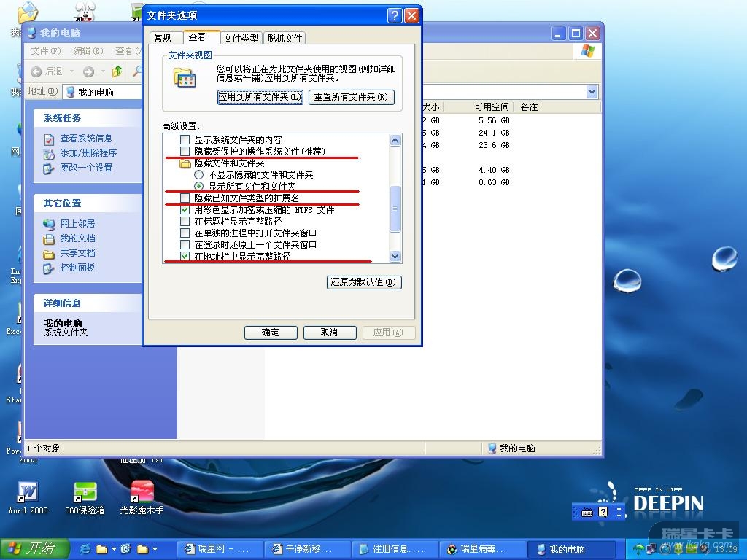This screenshot has width=747, height=560.
Task: Uncheck 用彩色显示加密或压缩的 NTFS 文件
Action: coord(185,209)
